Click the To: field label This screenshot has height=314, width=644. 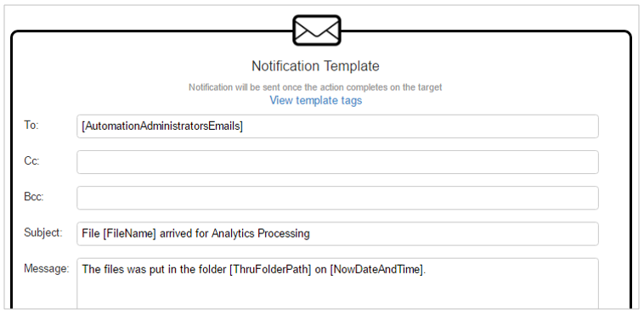pyautogui.click(x=31, y=126)
